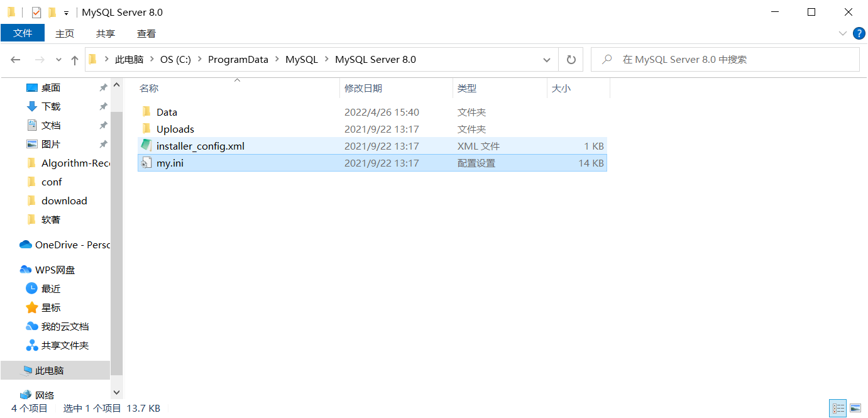868x418 pixels.
Task: Click the navigation pane scrollbar thumb
Action: click(x=117, y=245)
